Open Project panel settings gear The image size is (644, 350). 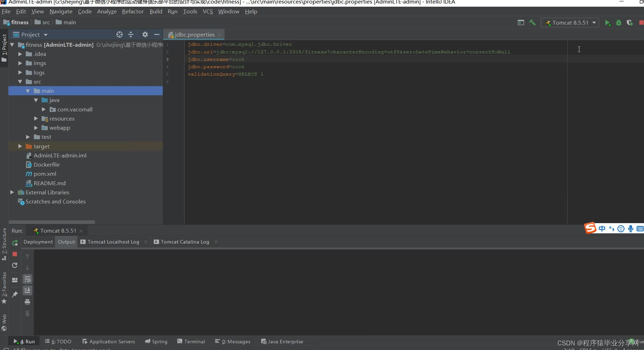click(145, 34)
